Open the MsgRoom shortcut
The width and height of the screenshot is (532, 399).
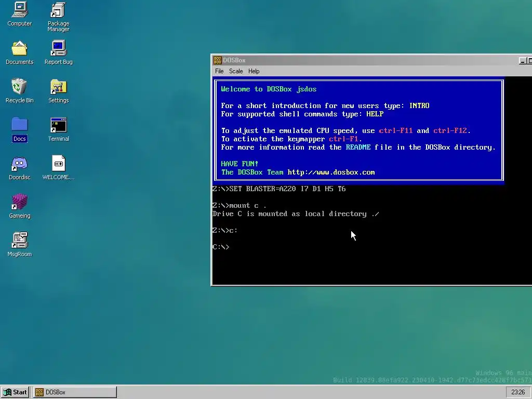pyautogui.click(x=19, y=245)
